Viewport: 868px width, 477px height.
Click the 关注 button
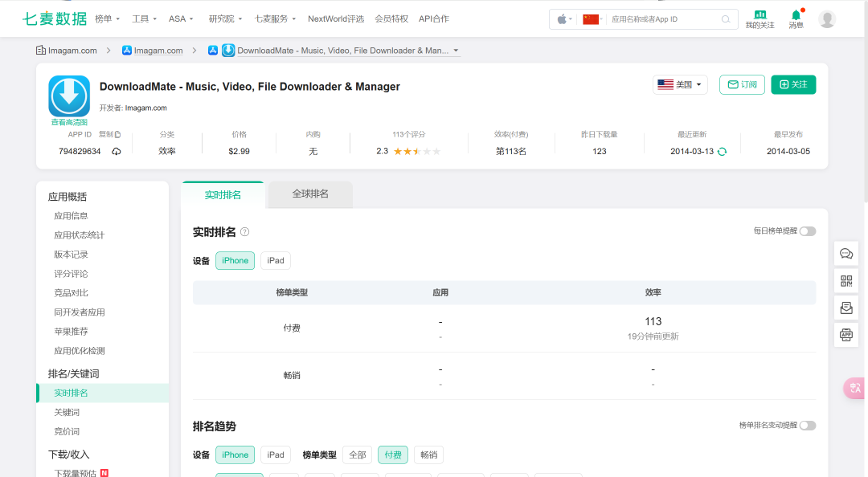793,84
